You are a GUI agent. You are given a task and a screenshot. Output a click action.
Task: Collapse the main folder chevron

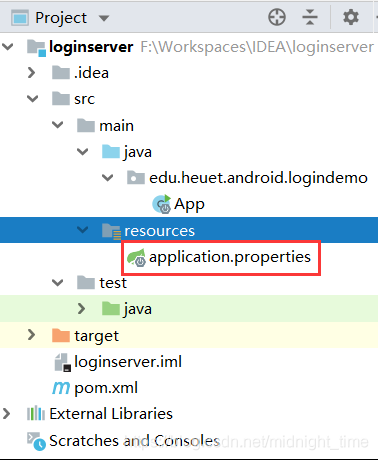[x=58, y=125]
